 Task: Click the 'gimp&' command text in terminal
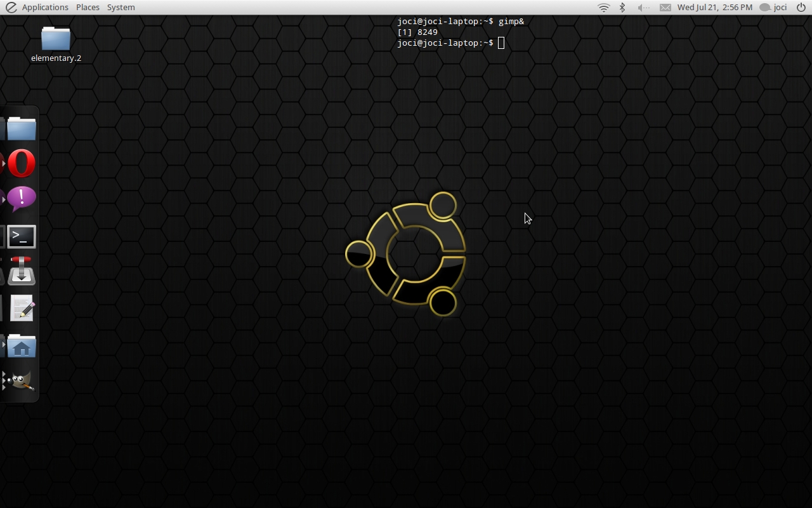tap(511, 22)
